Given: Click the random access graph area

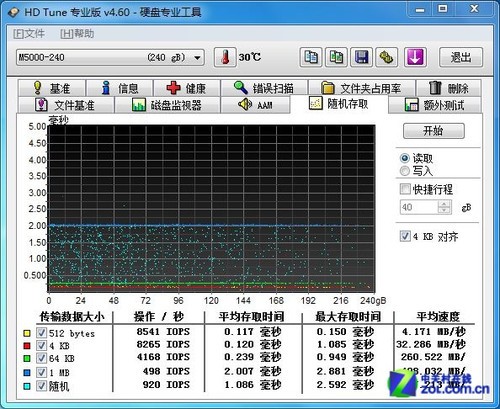Looking at the screenshot, I should pos(211,209).
